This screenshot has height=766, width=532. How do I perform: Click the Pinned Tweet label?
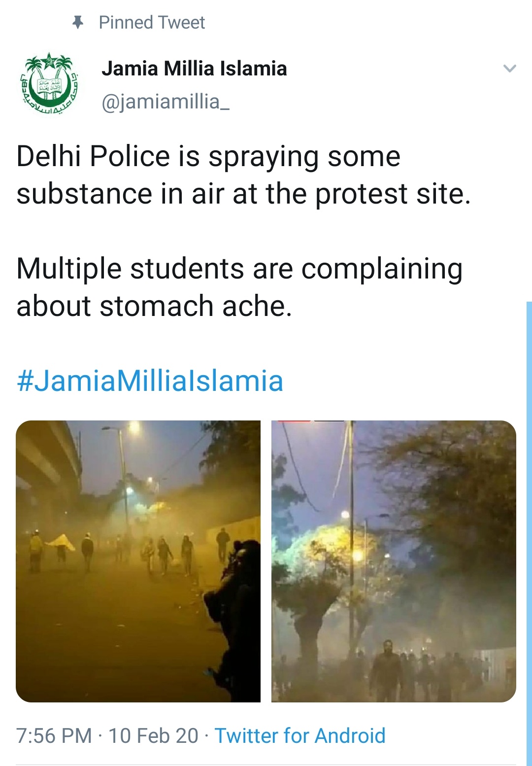coord(152,22)
